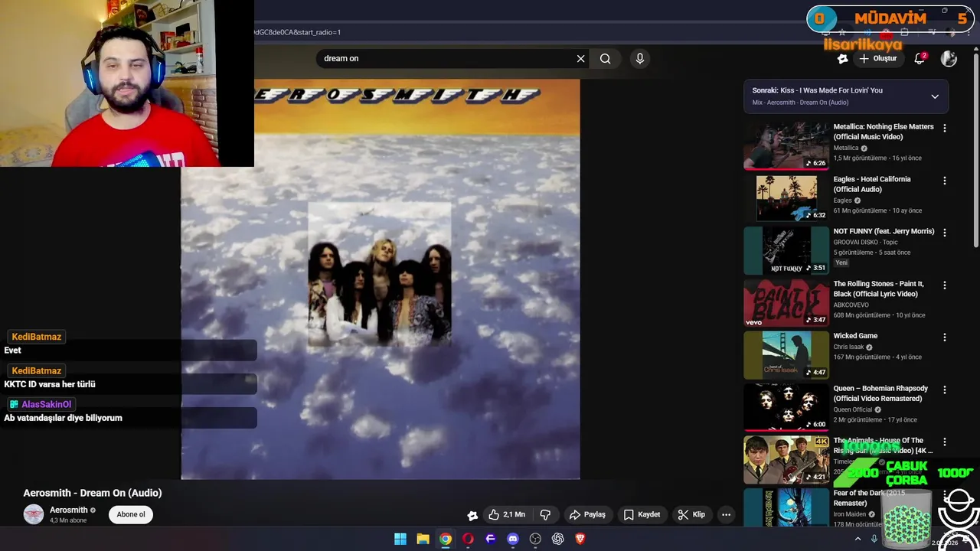Click the sparkle icon beside the like button
Screen dimensions: 980x551
(x=472, y=516)
